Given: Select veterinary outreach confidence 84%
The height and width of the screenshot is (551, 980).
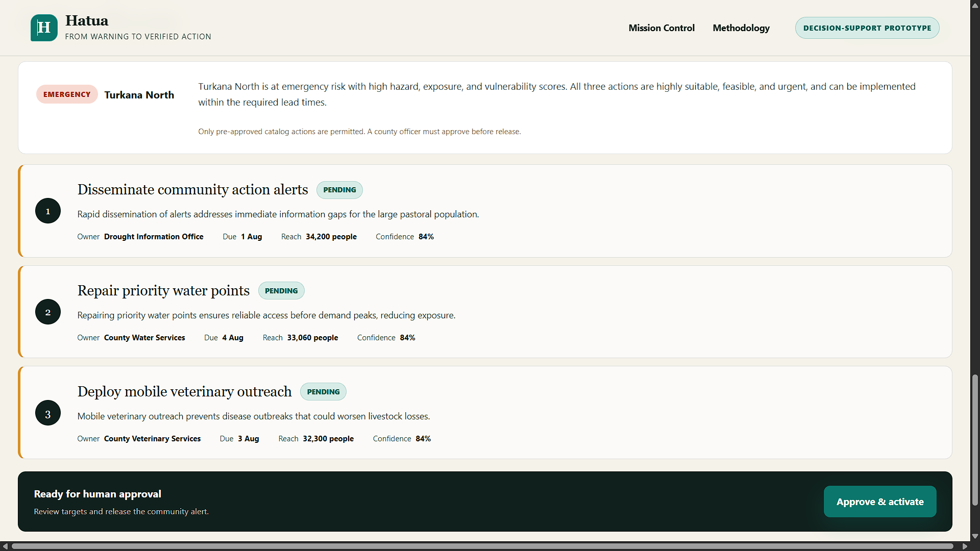Looking at the screenshot, I should 423,439.
